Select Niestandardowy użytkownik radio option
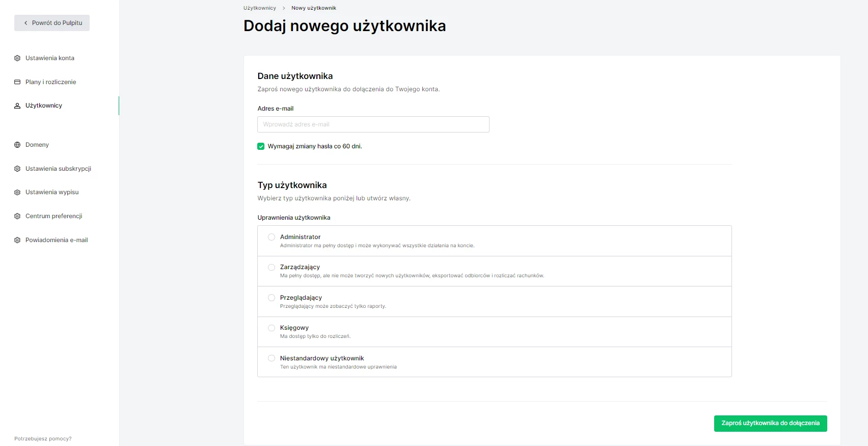 point(272,358)
